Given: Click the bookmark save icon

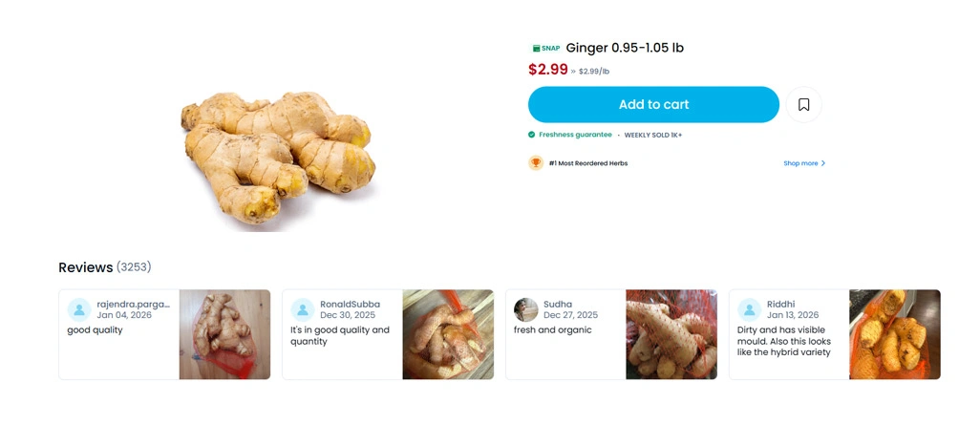Looking at the screenshot, I should (803, 104).
